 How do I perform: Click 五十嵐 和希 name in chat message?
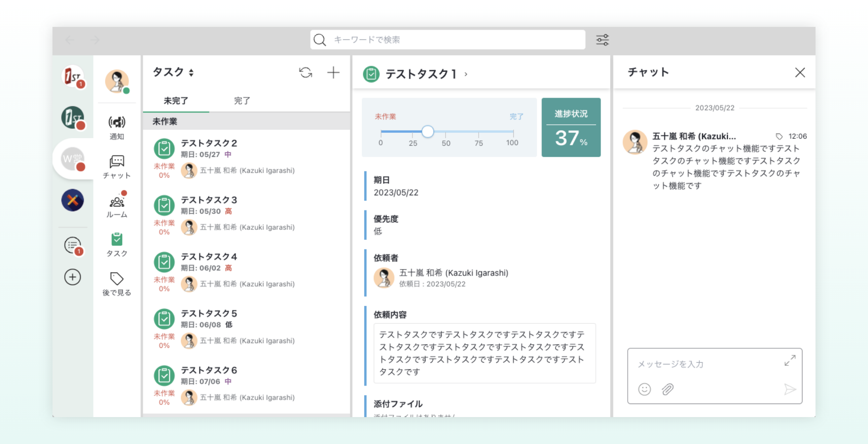[x=694, y=136]
